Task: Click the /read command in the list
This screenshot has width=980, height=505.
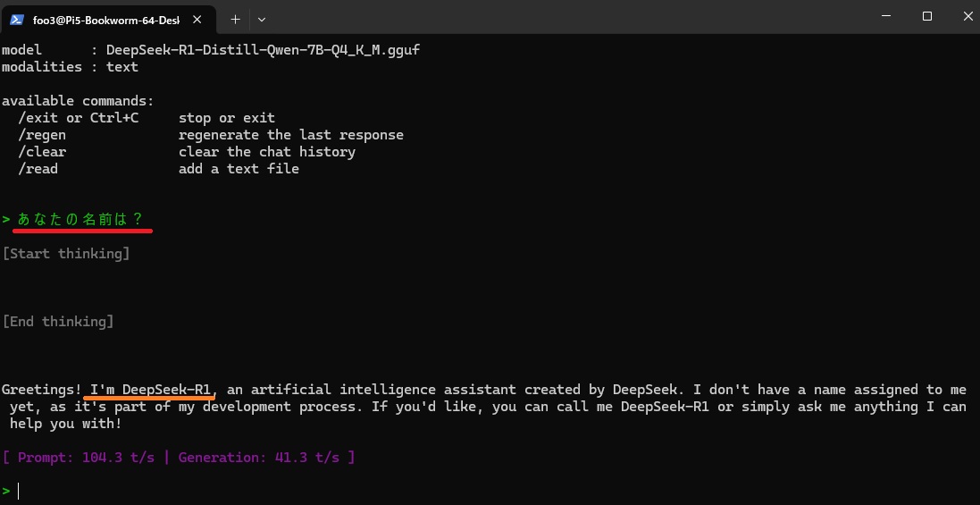Action: (38, 169)
